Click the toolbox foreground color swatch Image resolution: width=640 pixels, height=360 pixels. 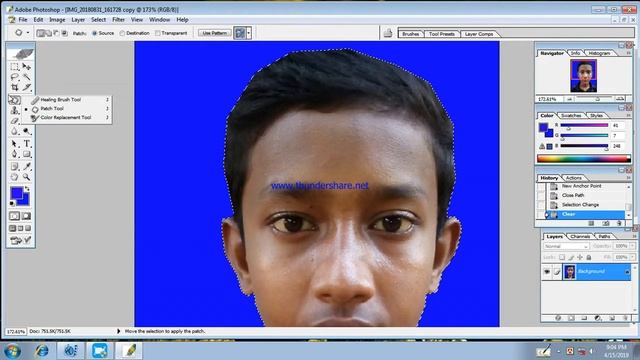click(17, 193)
